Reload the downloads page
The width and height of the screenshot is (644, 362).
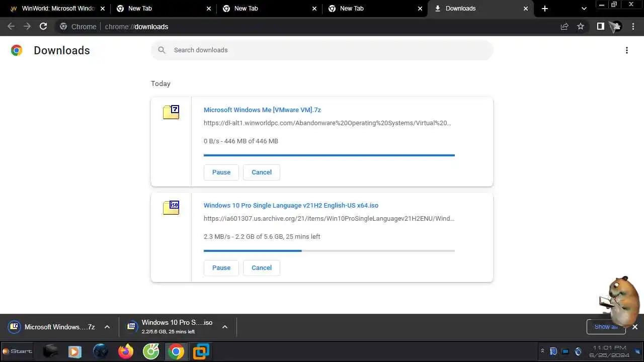click(x=43, y=26)
